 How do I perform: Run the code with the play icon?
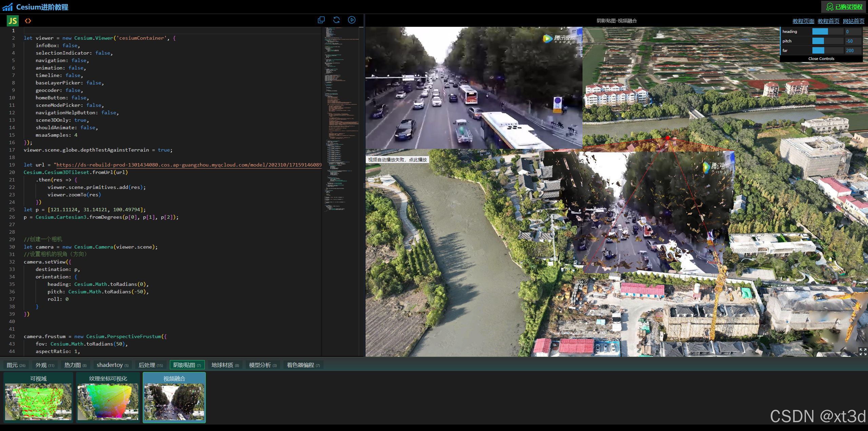point(352,20)
